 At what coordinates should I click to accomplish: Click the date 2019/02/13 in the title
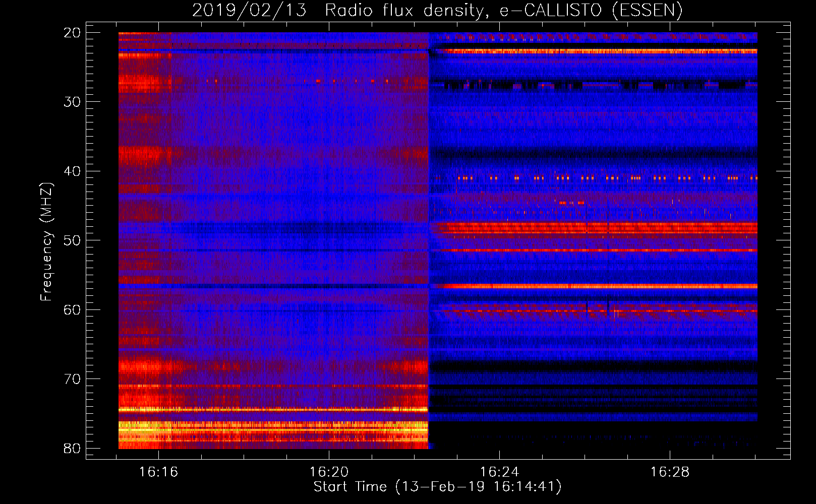[249, 11]
